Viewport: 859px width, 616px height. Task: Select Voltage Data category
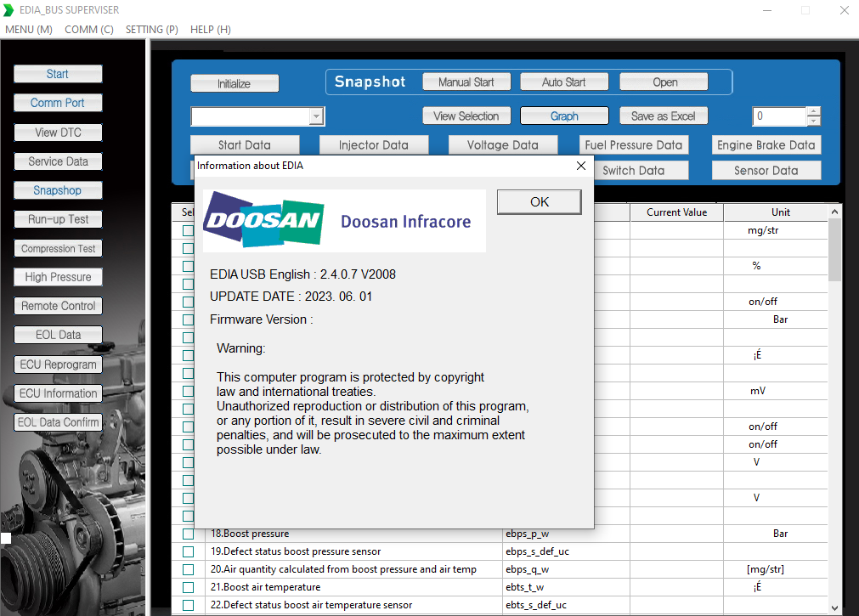[503, 145]
